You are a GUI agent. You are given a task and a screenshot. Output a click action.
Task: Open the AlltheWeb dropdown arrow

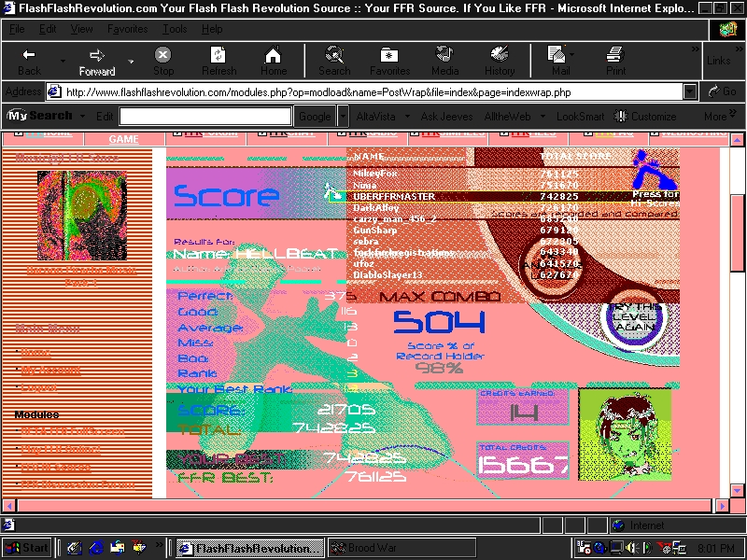[x=543, y=116]
